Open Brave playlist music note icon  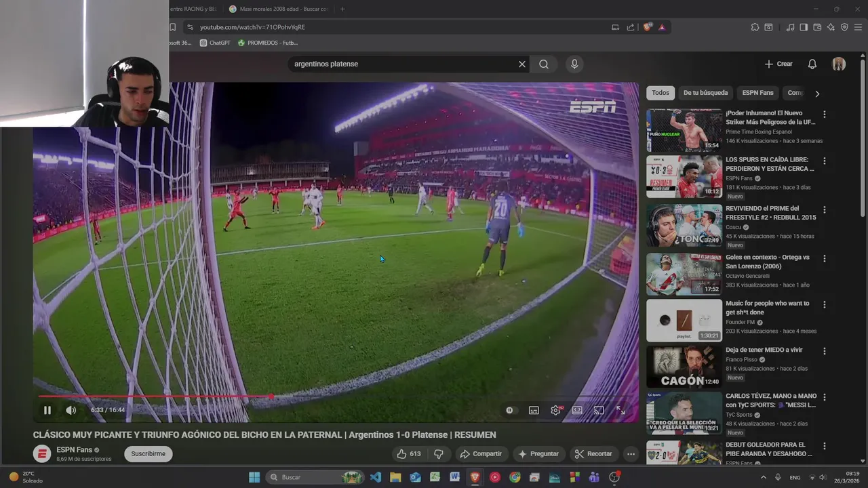pos(790,27)
